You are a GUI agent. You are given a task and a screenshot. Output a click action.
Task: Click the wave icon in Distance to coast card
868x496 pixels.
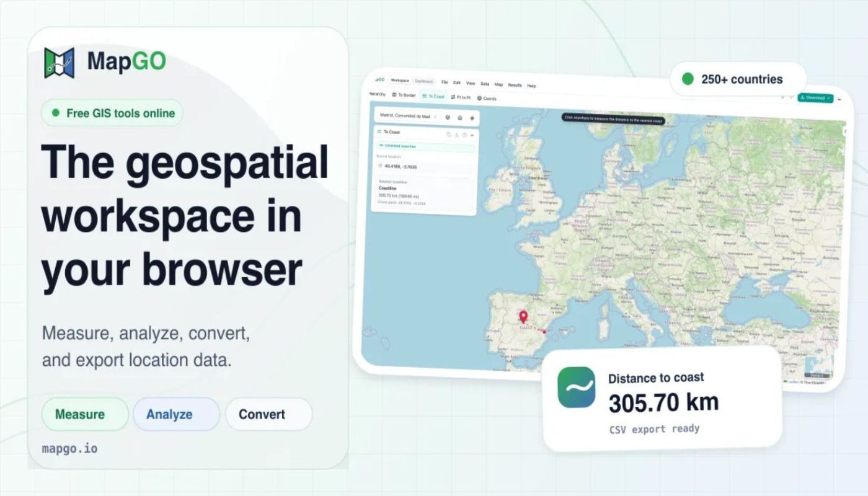576,387
